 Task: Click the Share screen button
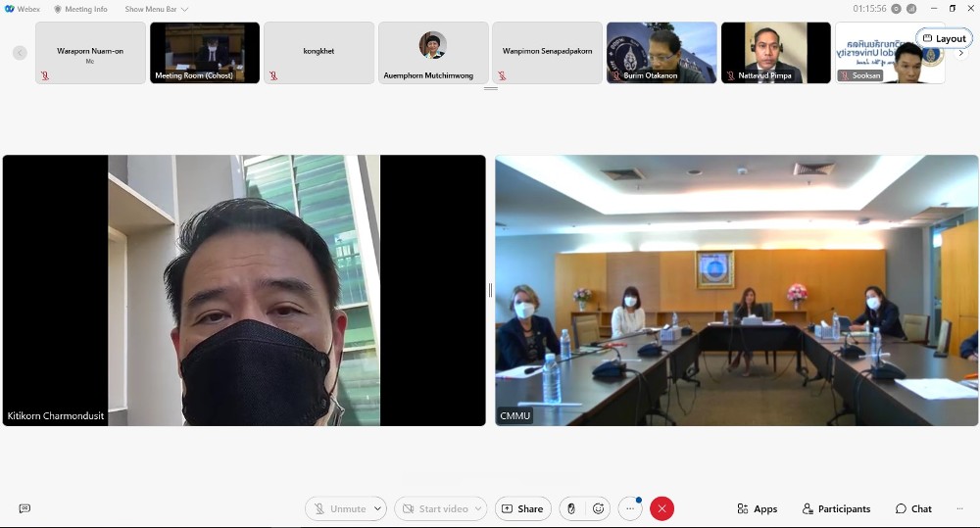[522, 508]
